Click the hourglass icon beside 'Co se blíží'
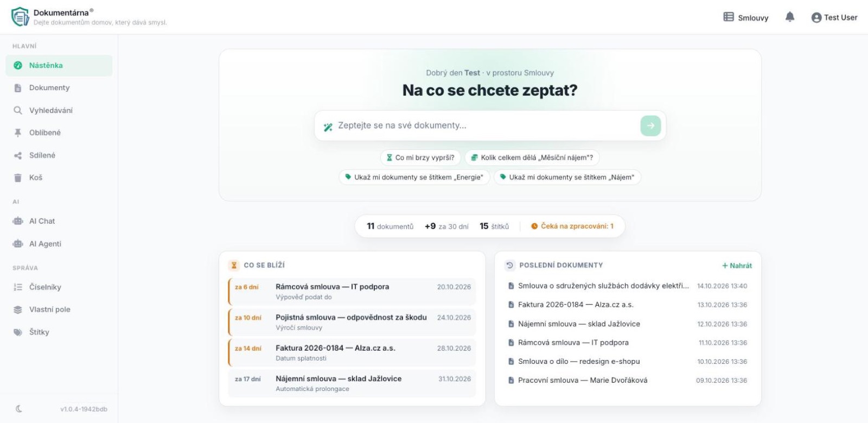Viewport: 868px width, 423px height. 234,266
